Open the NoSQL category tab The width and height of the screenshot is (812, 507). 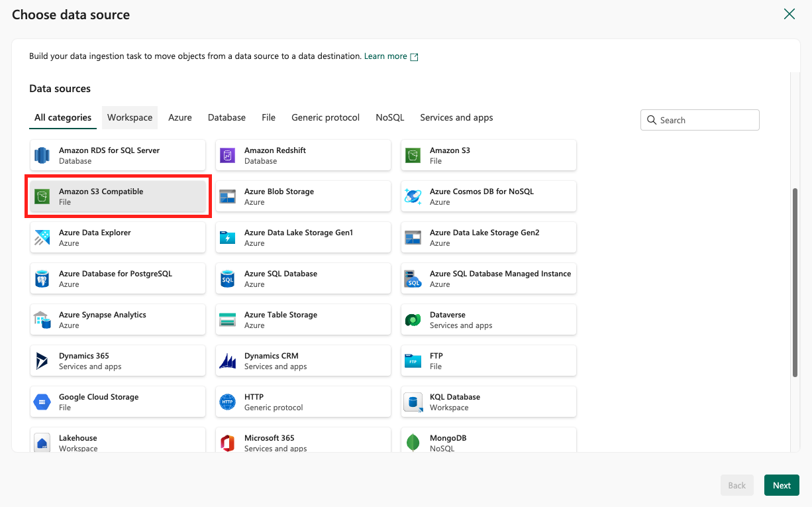pyautogui.click(x=389, y=117)
